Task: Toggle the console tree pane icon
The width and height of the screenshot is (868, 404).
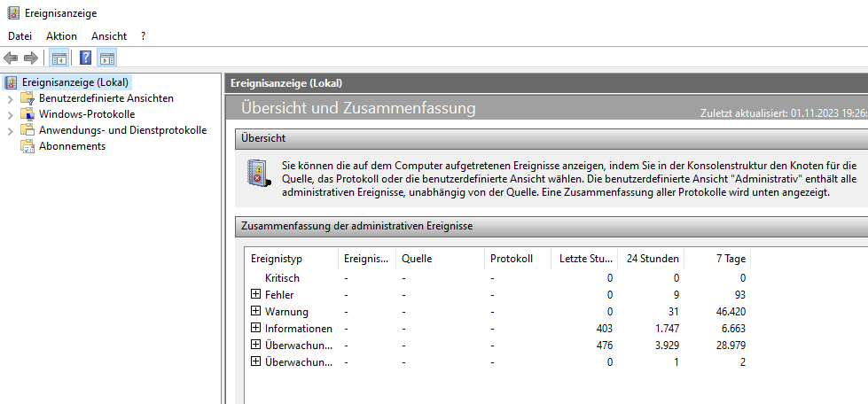Action: [59, 58]
